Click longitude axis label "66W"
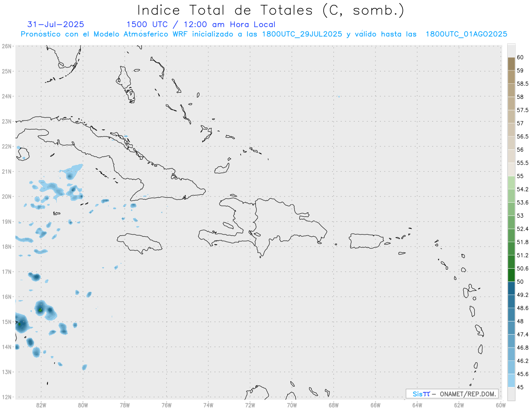532x411 pixels. click(376, 405)
